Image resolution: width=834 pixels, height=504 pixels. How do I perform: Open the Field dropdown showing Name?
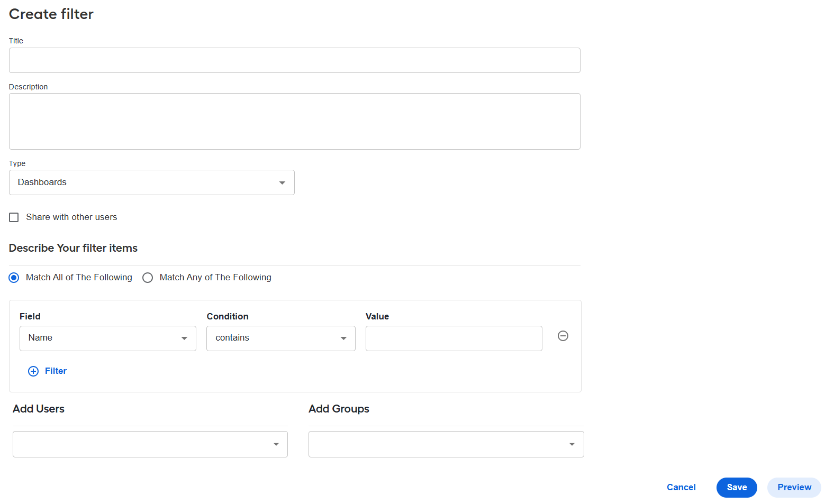[x=108, y=338]
